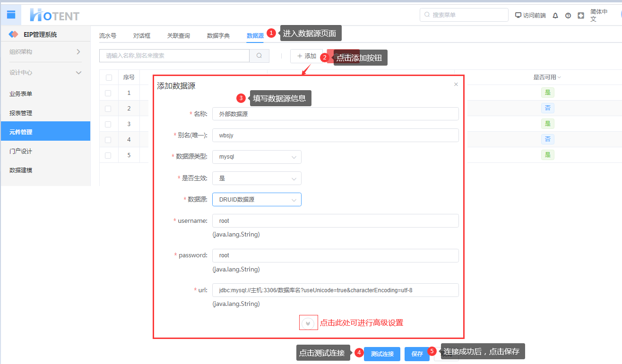Click the 名称 input field
Image resolution: width=622 pixels, height=364 pixels.
(336, 114)
